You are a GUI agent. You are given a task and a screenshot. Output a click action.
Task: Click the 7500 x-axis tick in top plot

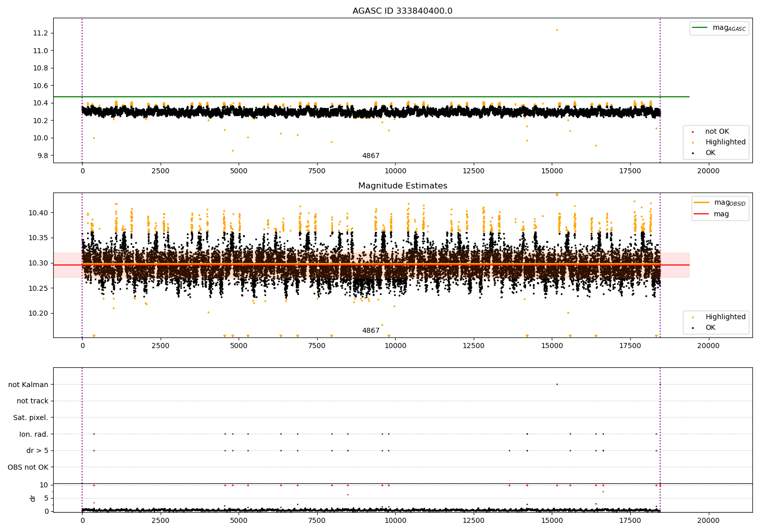point(317,171)
